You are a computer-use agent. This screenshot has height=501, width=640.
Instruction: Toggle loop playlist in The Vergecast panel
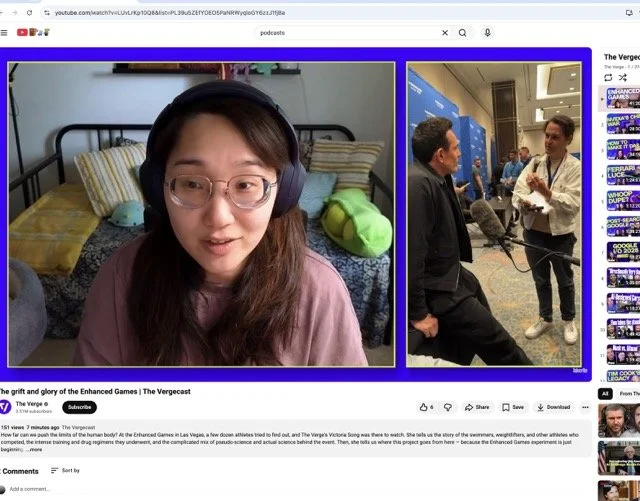[x=608, y=77]
